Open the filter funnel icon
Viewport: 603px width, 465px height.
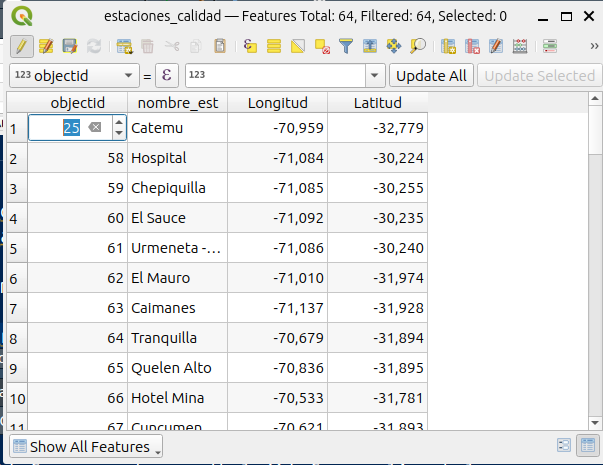[346, 46]
